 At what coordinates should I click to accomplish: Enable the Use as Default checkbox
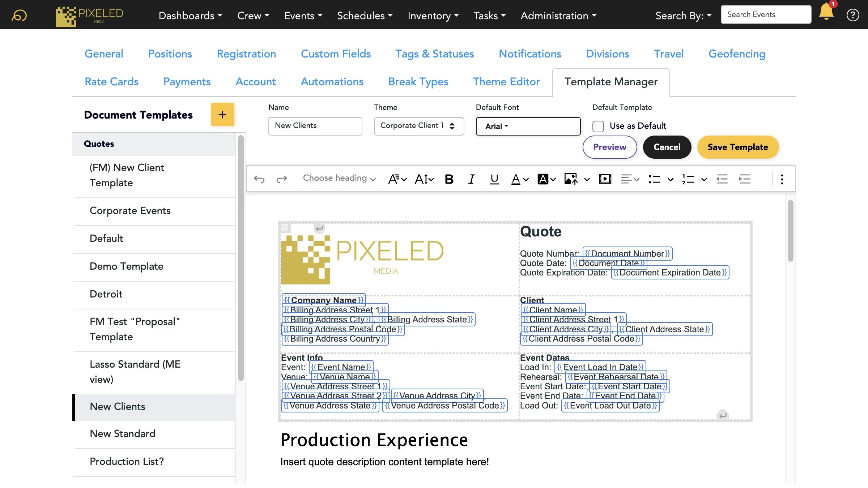click(x=598, y=126)
